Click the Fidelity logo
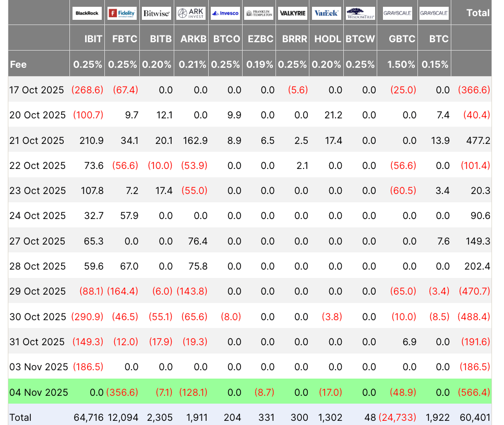 pyautogui.click(x=122, y=13)
